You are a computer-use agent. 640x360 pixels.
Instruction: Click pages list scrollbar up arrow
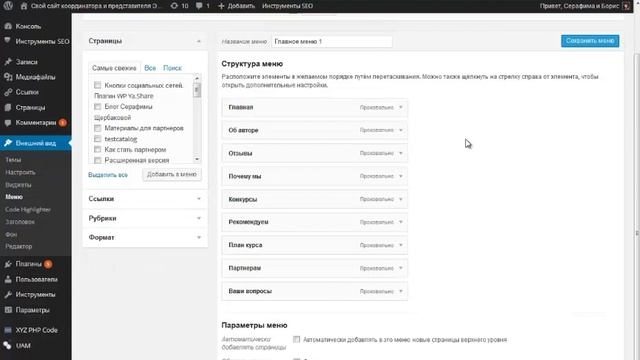197,78
